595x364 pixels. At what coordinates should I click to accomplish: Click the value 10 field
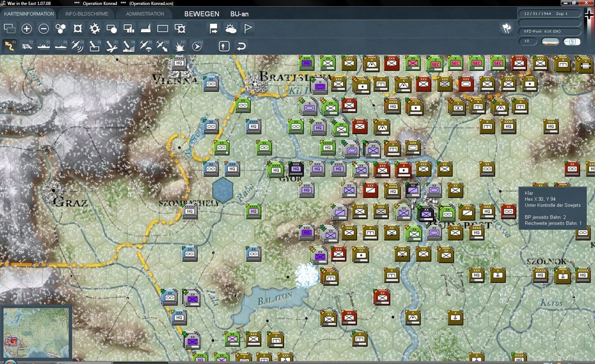click(x=528, y=41)
